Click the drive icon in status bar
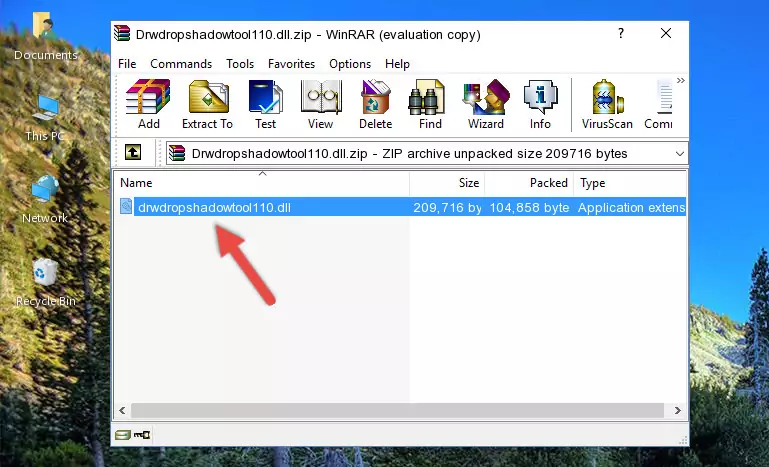Image resolution: width=769 pixels, height=467 pixels. [123, 435]
